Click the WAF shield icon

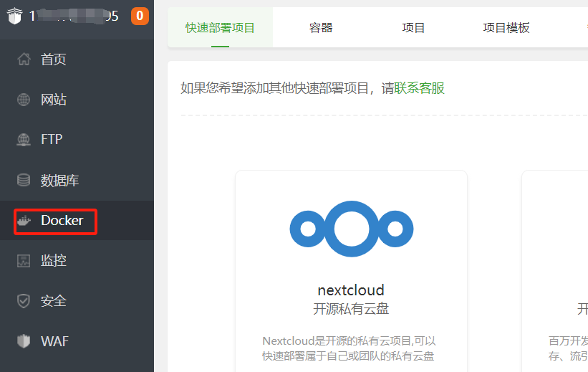click(24, 341)
